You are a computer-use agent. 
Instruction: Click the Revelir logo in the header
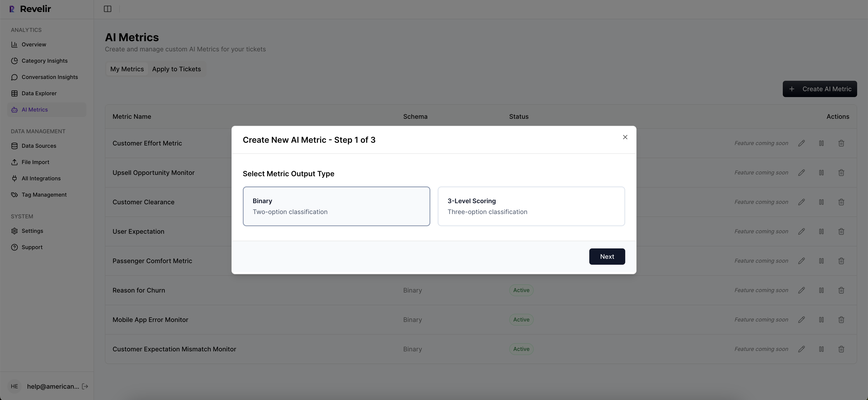30,9
